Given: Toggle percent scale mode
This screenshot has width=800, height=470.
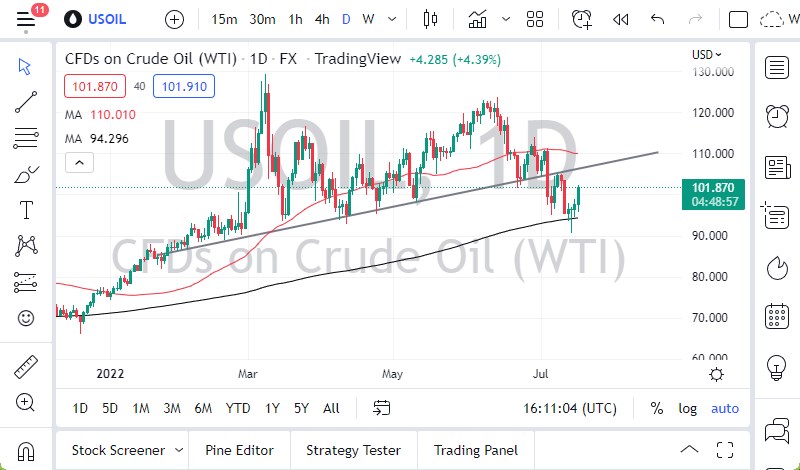Looking at the screenshot, I should point(657,408).
